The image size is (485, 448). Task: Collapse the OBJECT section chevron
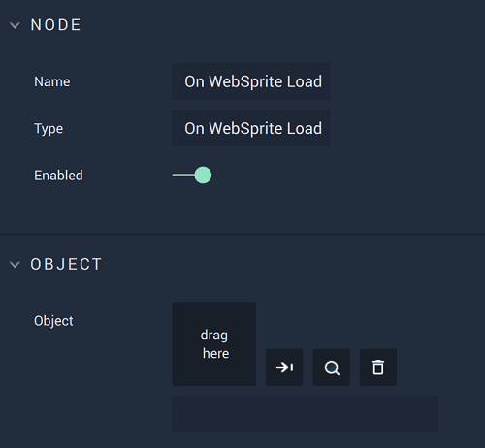(15, 265)
